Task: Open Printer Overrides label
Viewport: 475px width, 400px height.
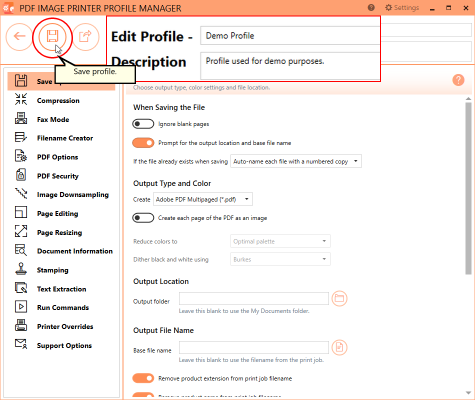Action: [x=65, y=326]
